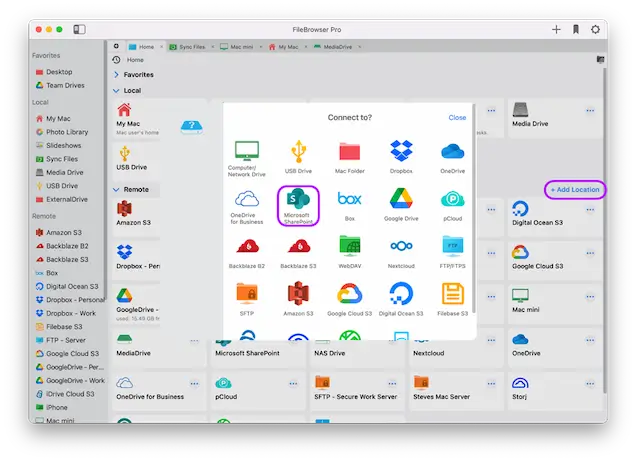This screenshot has width=636, height=461.
Task: Open options menu for Media Drive card
Action: coord(590,110)
